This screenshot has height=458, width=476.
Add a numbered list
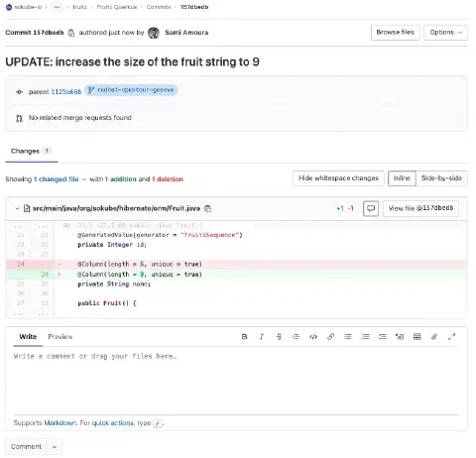coord(365,337)
